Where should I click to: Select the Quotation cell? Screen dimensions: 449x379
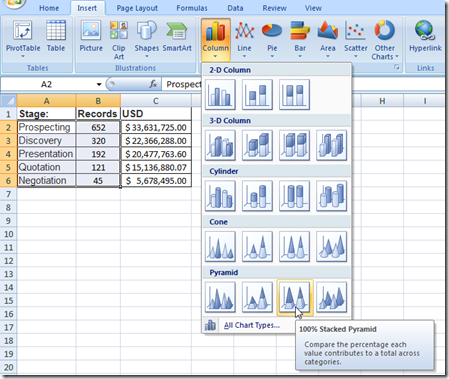tap(46, 167)
